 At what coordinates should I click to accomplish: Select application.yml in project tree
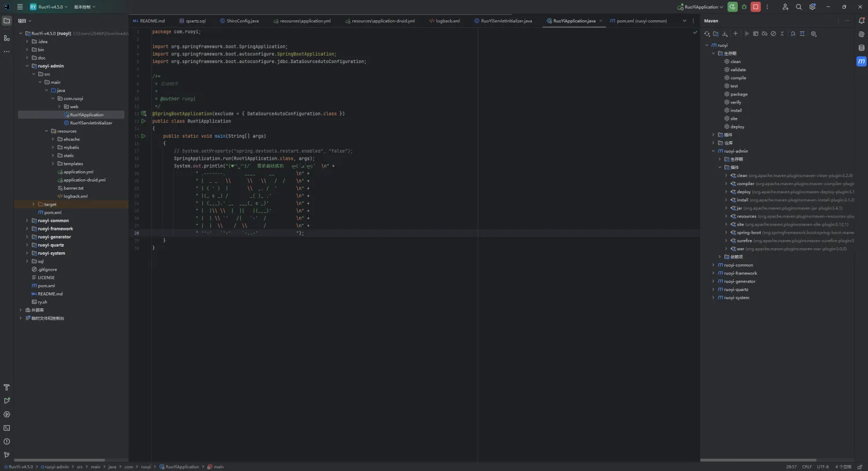(78, 172)
